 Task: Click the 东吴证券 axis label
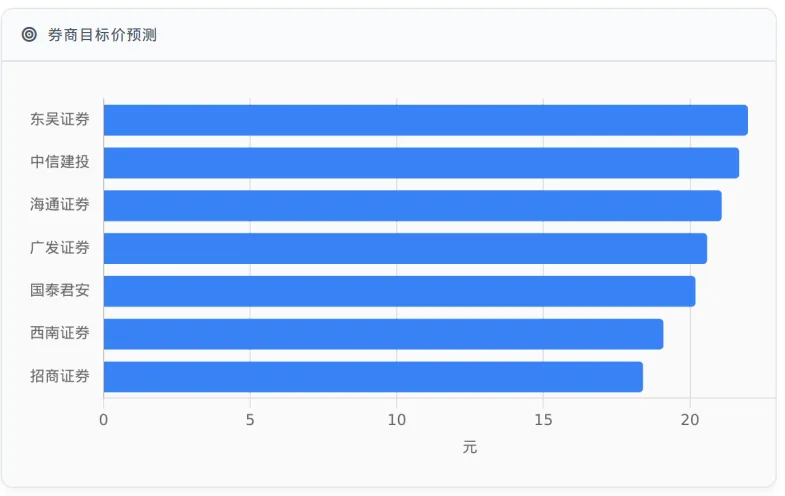pos(60,120)
